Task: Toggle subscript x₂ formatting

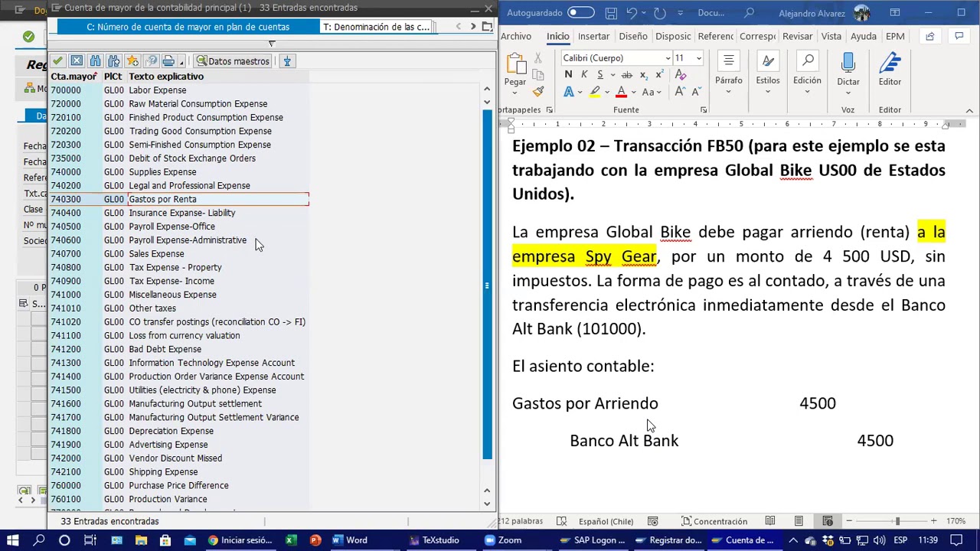Action: (644, 75)
